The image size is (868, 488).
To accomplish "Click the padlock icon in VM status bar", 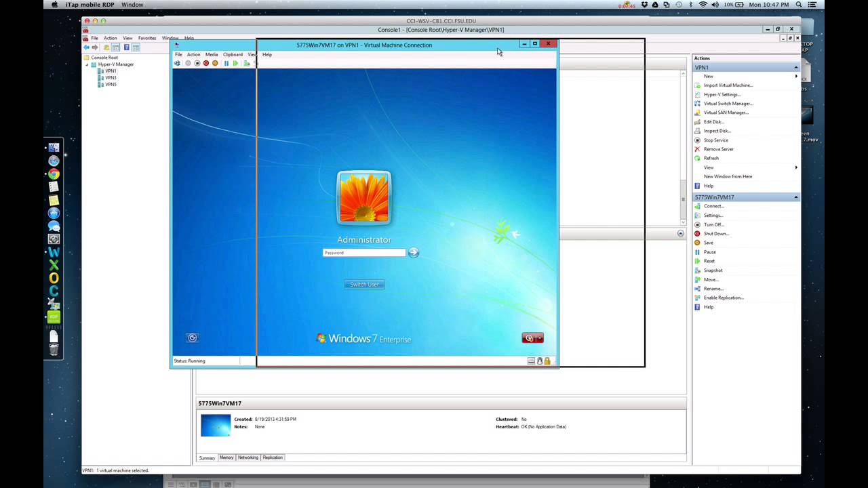I will [547, 361].
